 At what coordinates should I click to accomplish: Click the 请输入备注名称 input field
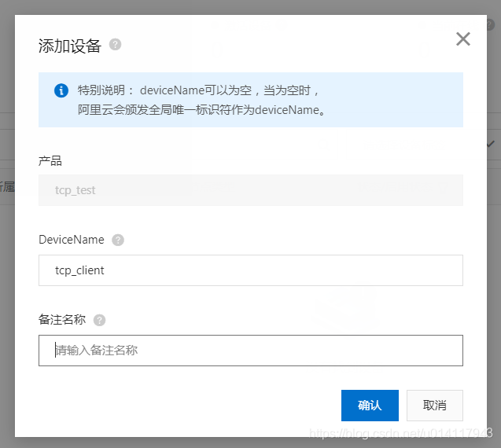(x=251, y=351)
